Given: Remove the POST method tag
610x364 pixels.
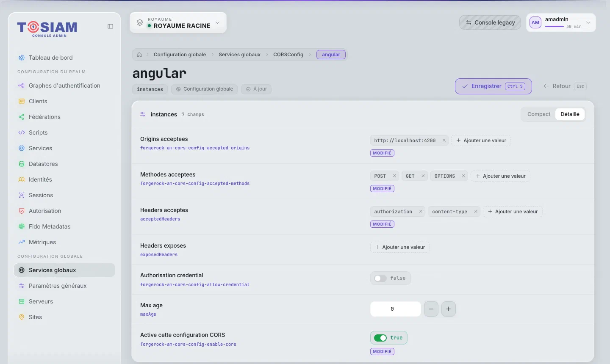Looking at the screenshot, I should pos(394,176).
